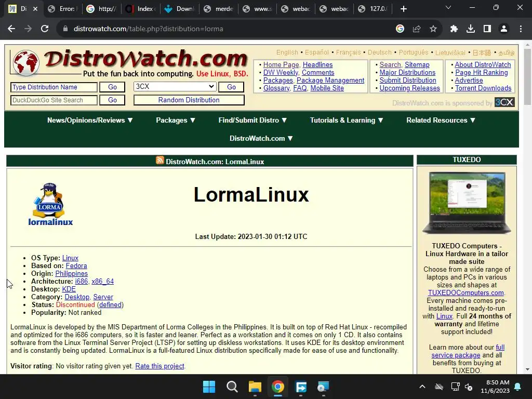Expand the DistroWatch.com menu

point(261,138)
